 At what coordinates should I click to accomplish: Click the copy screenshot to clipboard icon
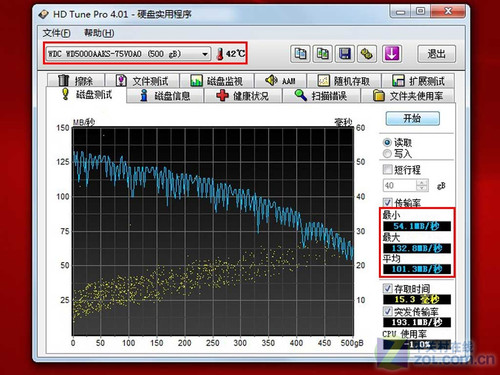(x=322, y=53)
